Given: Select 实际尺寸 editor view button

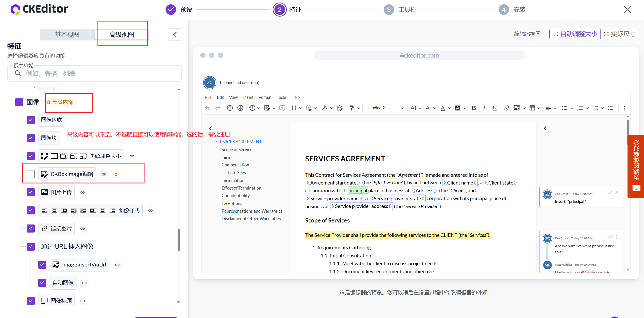Looking at the screenshot, I should pos(620,34).
